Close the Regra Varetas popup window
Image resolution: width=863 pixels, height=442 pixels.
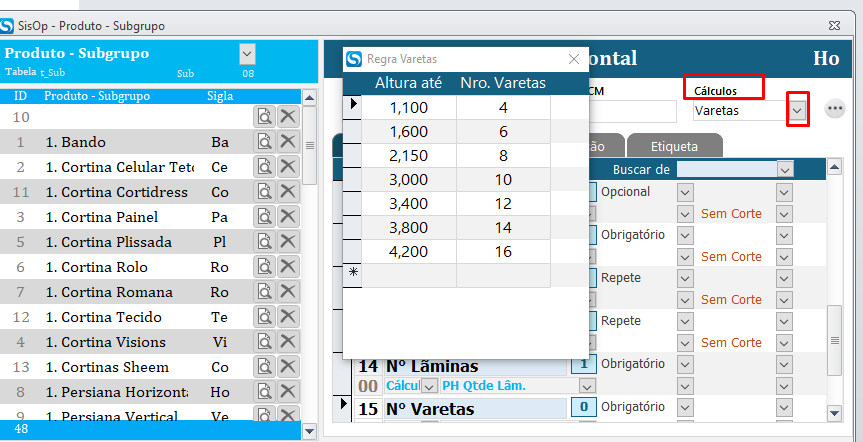574,59
